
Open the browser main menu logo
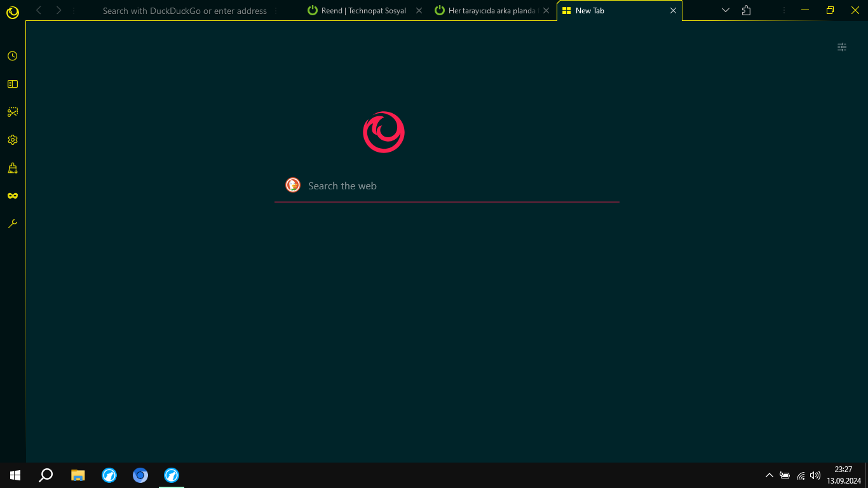tap(12, 12)
